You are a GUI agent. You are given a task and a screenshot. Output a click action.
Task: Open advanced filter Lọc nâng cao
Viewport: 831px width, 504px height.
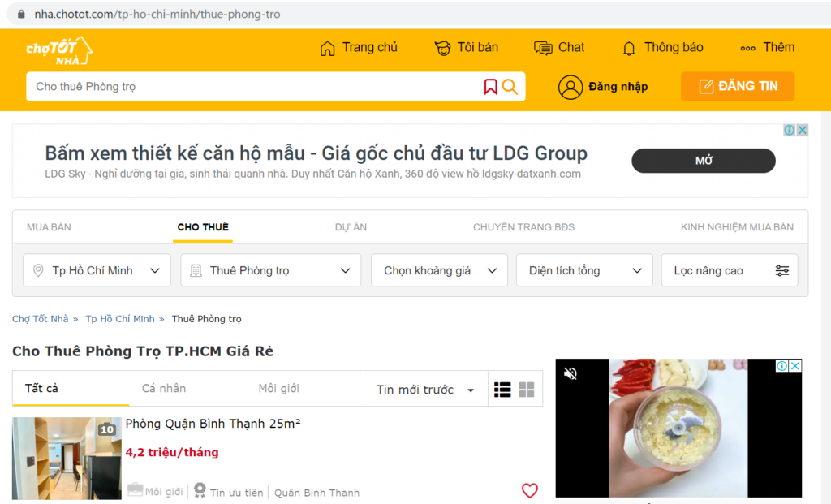click(x=730, y=270)
